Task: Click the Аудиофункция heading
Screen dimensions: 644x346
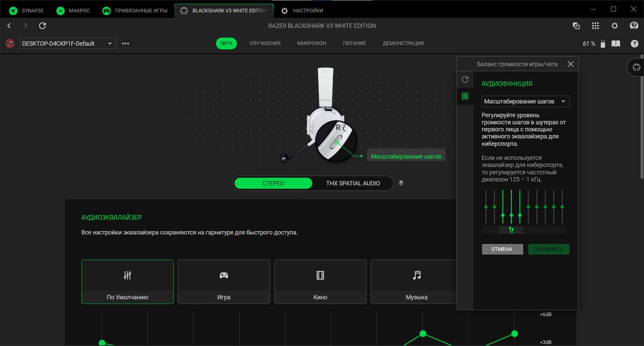Action: pos(507,84)
